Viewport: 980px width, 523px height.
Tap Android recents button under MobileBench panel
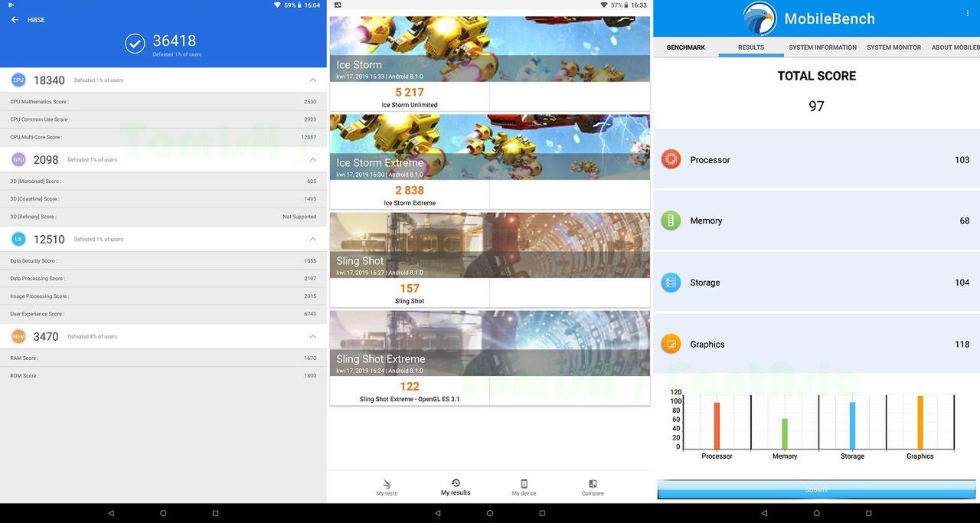(869, 513)
